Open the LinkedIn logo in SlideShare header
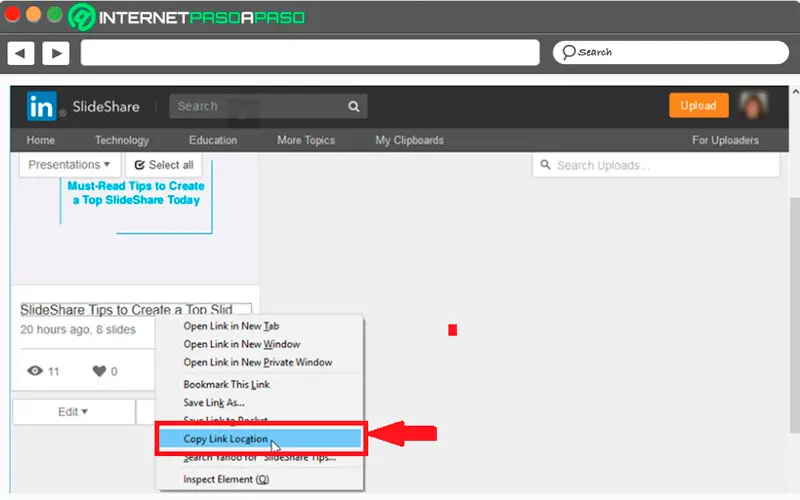The height and width of the screenshot is (500, 800). (x=41, y=106)
